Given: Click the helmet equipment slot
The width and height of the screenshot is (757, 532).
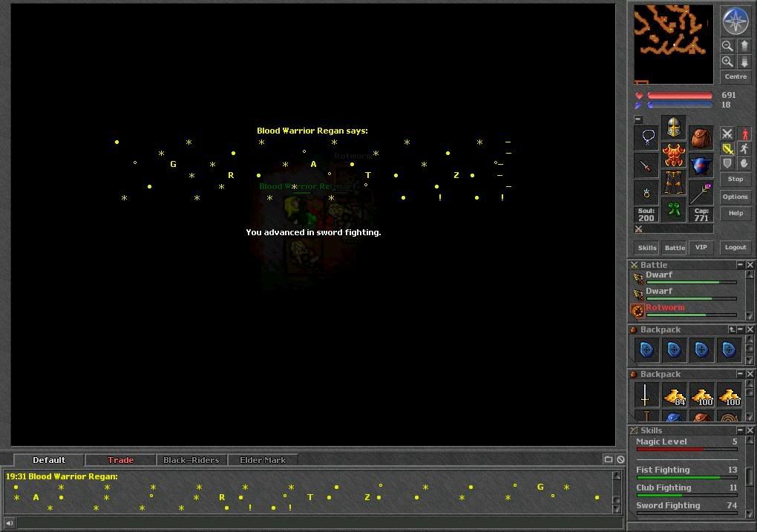Looking at the screenshot, I should [x=673, y=127].
